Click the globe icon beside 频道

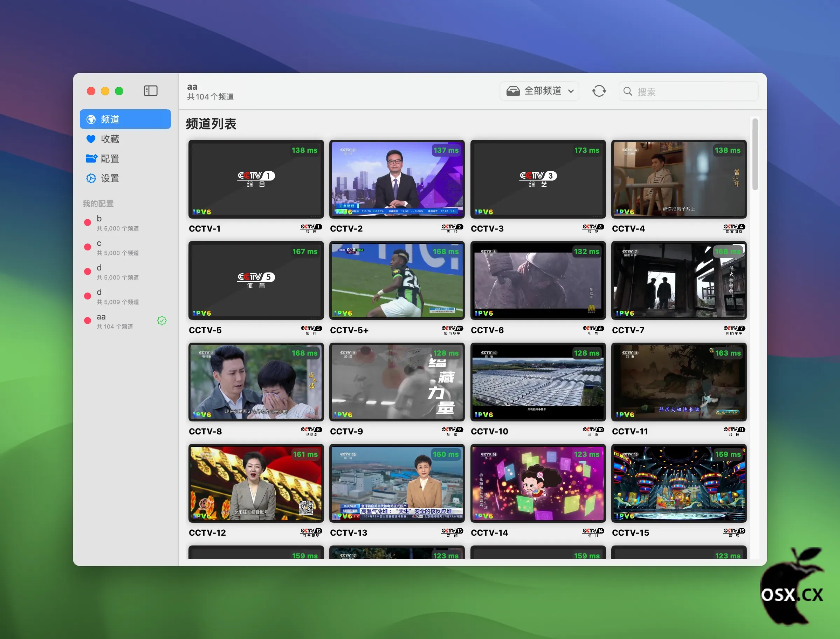[91, 119]
